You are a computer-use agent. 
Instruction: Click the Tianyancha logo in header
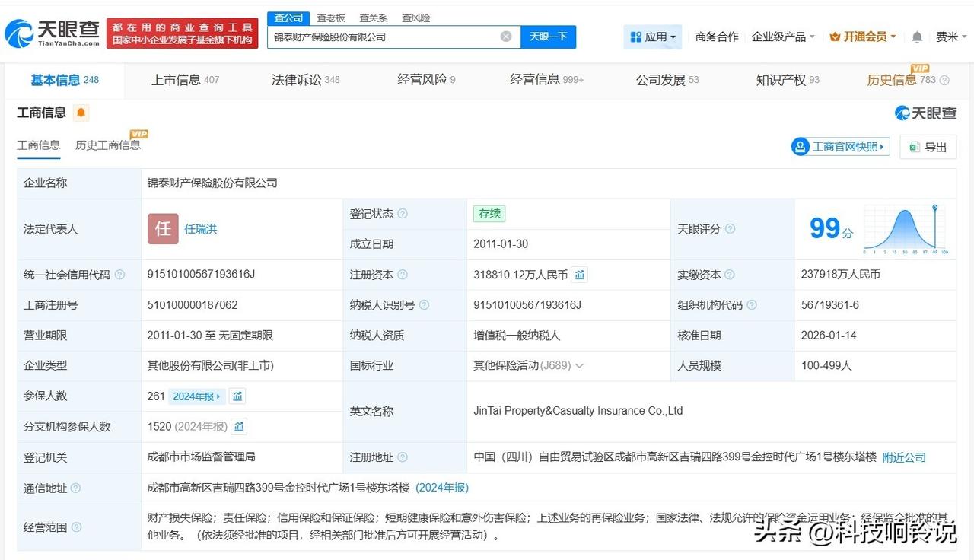[53, 33]
